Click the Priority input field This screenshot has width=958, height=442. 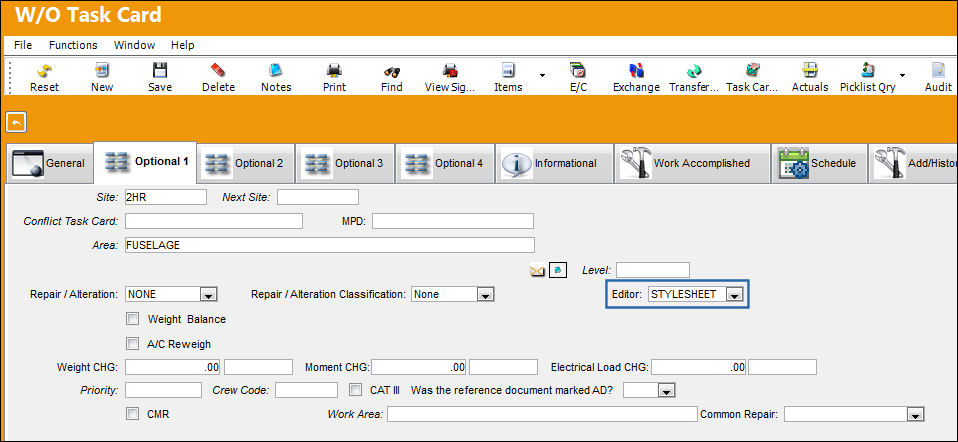tap(163, 390)
